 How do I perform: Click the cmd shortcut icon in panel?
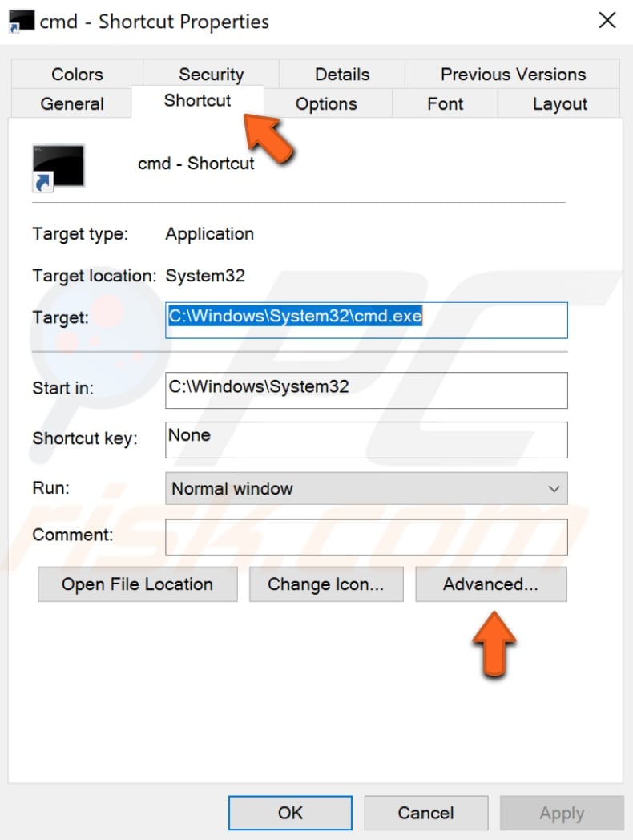click(x=58, y=168)
